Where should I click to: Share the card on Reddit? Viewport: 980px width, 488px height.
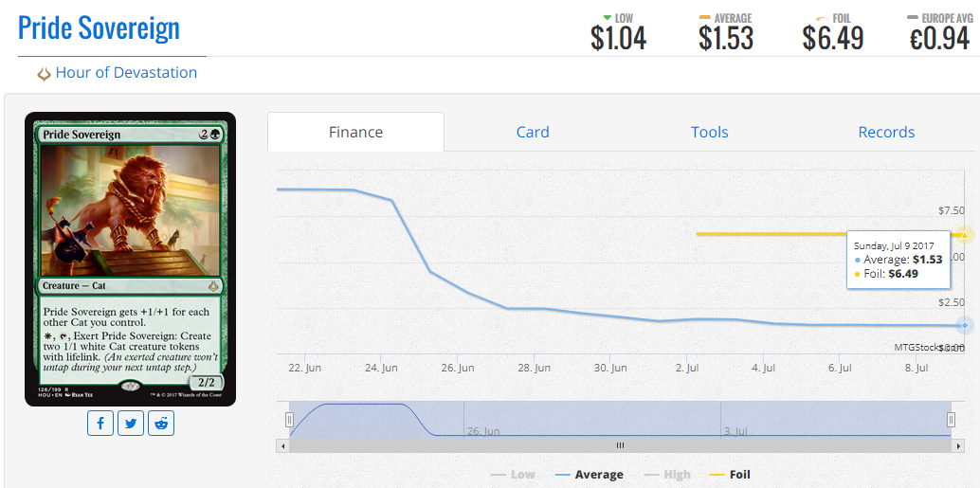(x=161, y=423)
